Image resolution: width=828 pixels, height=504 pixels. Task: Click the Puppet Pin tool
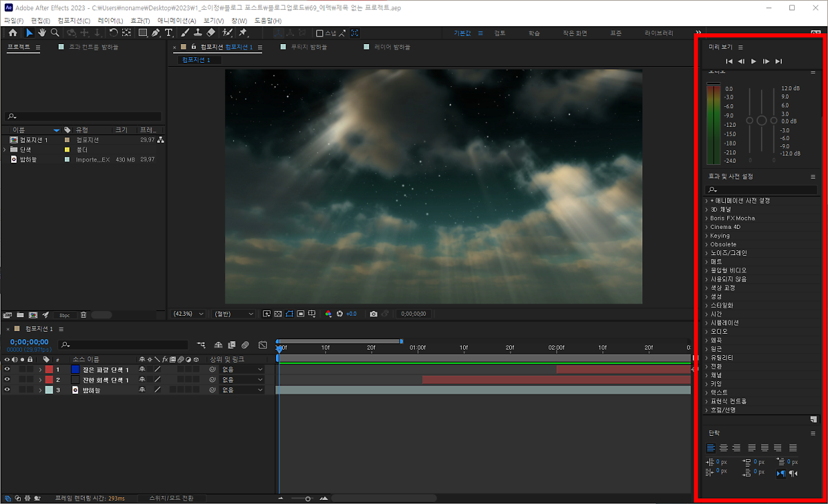(243, 32)
